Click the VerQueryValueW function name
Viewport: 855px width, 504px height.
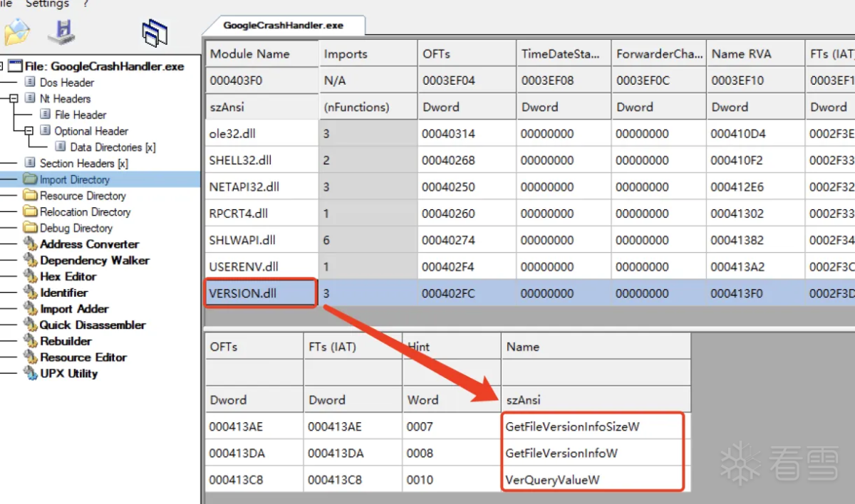[x=552, y=480]
